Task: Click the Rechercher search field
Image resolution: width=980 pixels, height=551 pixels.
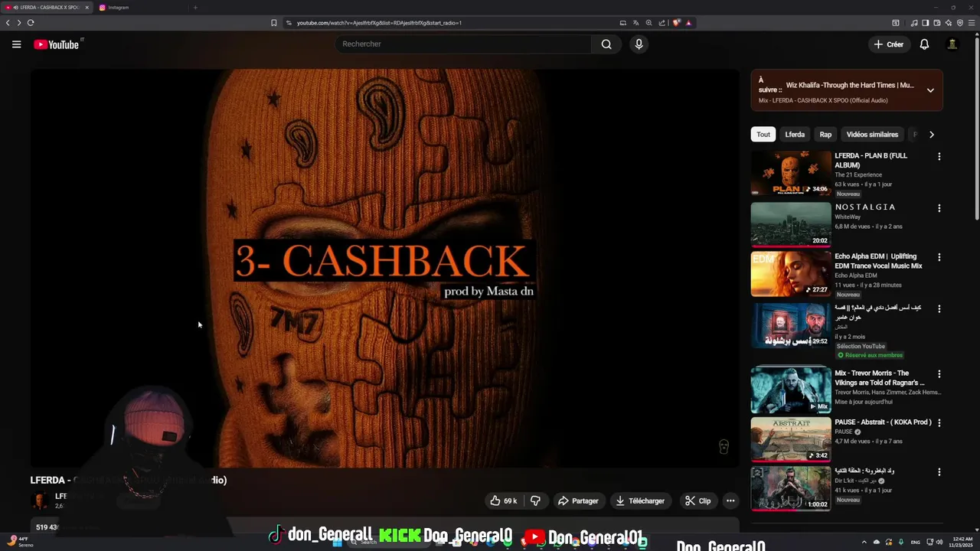Action: 462,44
